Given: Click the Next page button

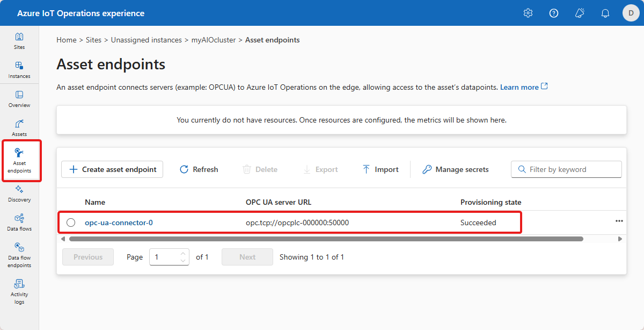Looking at the screenshot, I should click(247, 257).
